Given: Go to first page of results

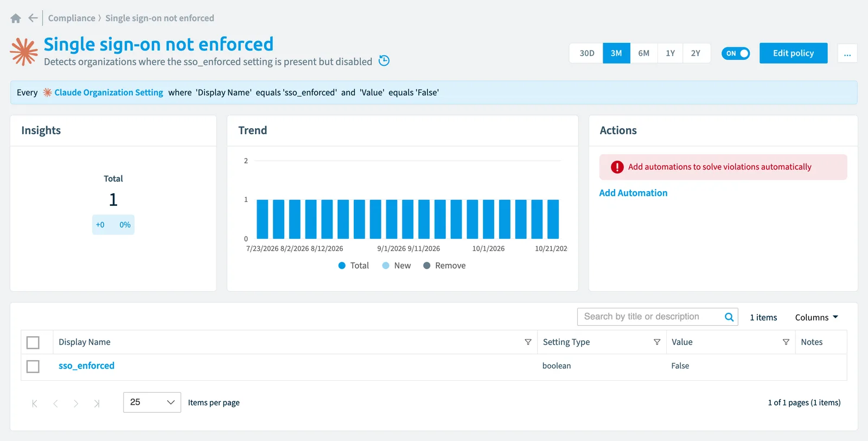Looking at the screenshot, I should pos(35,403).
